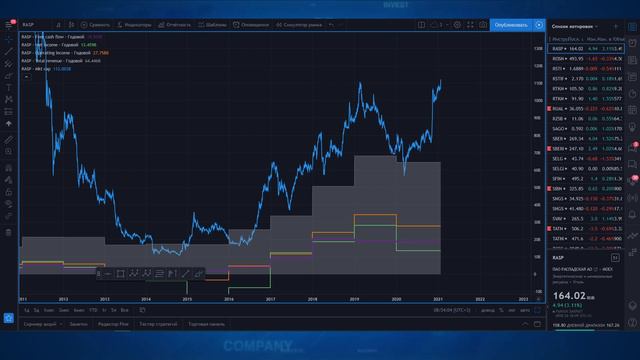Toggle magnet mode in left toolbar
This screenshot has width=640, height=360.
point(9,168)
